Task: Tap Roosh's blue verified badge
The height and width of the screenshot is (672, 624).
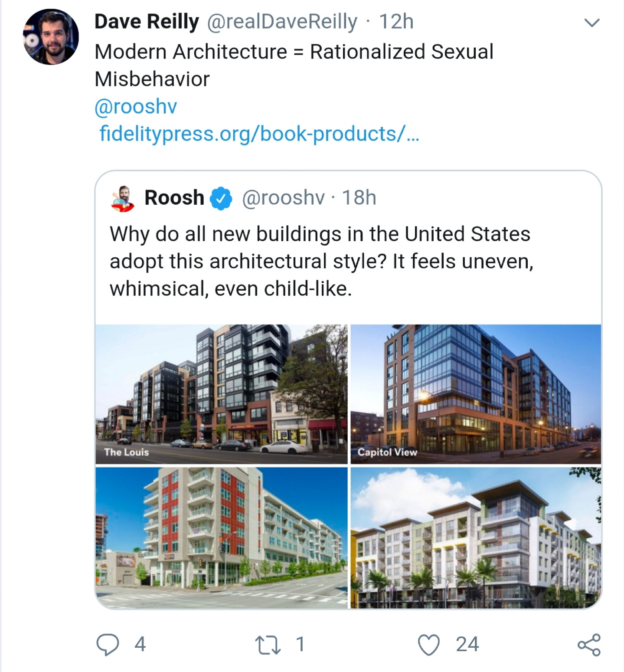Action: pyautogui.click(x=221, y=199)
